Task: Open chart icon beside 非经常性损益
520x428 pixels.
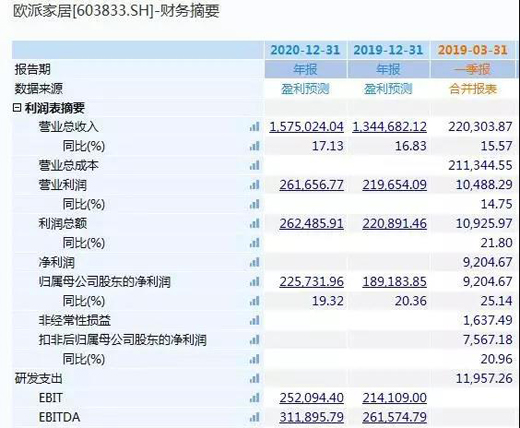Action: (x=254, y=321)
